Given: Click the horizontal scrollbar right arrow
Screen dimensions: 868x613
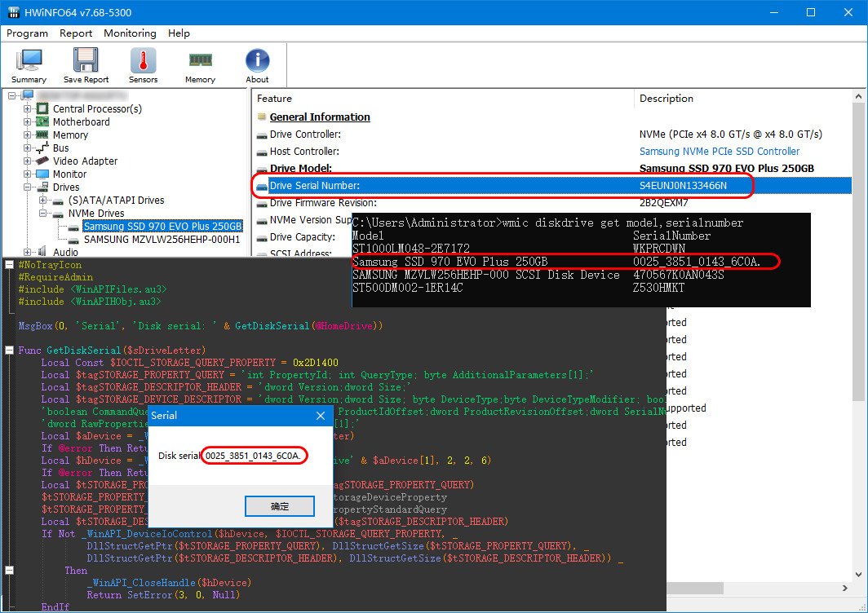Looking at the screenshot, I should point(845,588).
